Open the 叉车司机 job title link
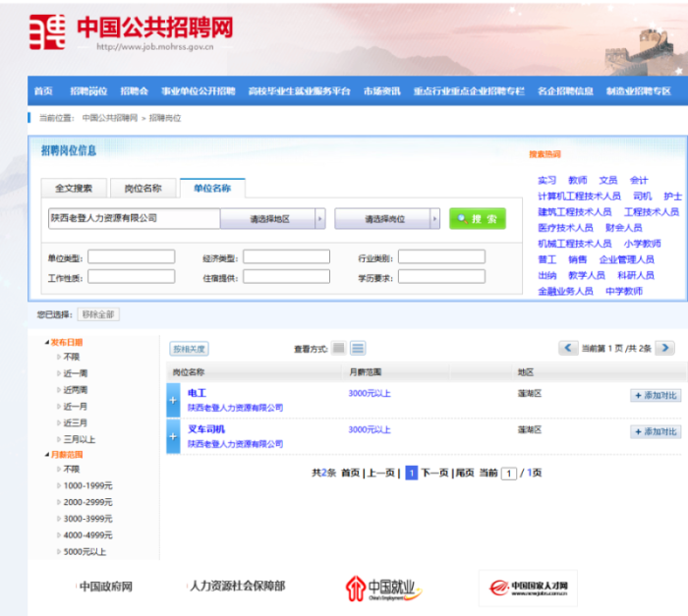688x616 pixels. tap(206, 429)
